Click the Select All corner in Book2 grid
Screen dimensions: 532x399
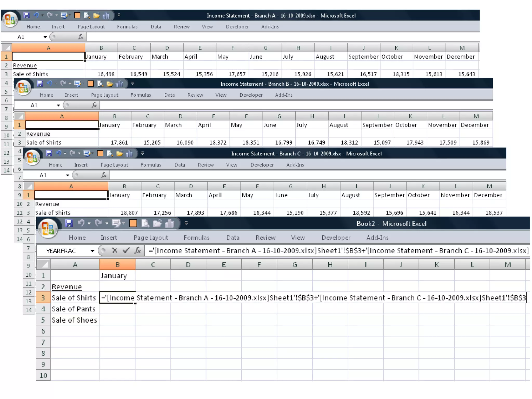pyautogui.click(x=43, y=265)
